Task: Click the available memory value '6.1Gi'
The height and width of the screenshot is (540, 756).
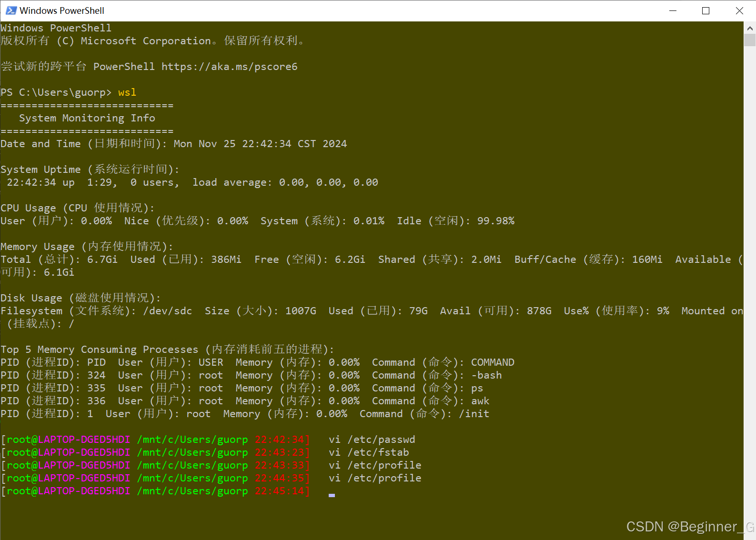Action: 59,272
